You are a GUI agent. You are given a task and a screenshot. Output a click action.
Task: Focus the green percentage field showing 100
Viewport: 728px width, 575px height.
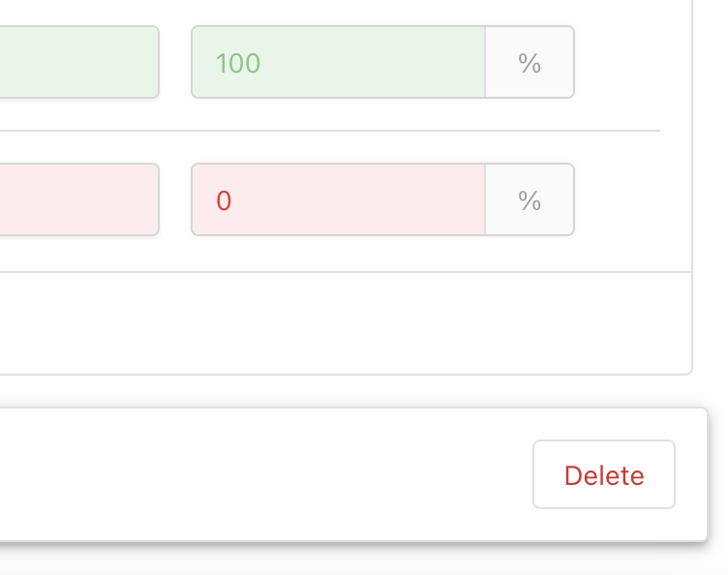[339, 63]
